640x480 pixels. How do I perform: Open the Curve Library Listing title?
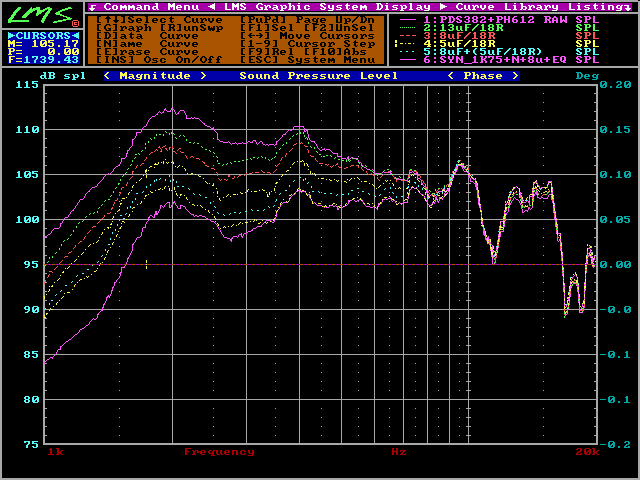(539, 7)
